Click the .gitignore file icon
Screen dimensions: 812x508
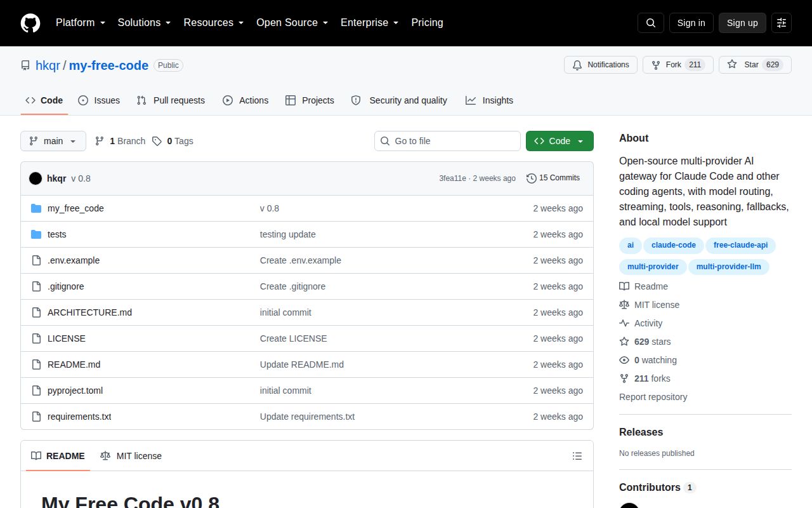(36, 286)
